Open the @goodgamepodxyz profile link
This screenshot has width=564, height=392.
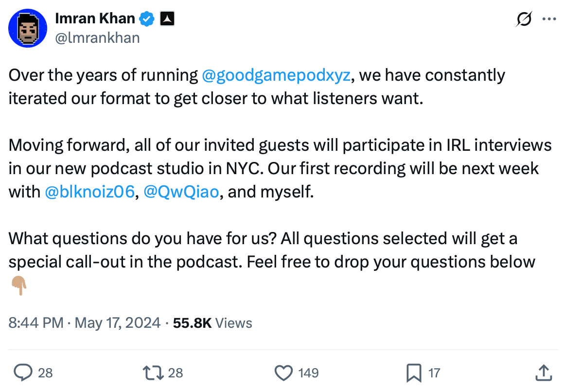point(277,75)
